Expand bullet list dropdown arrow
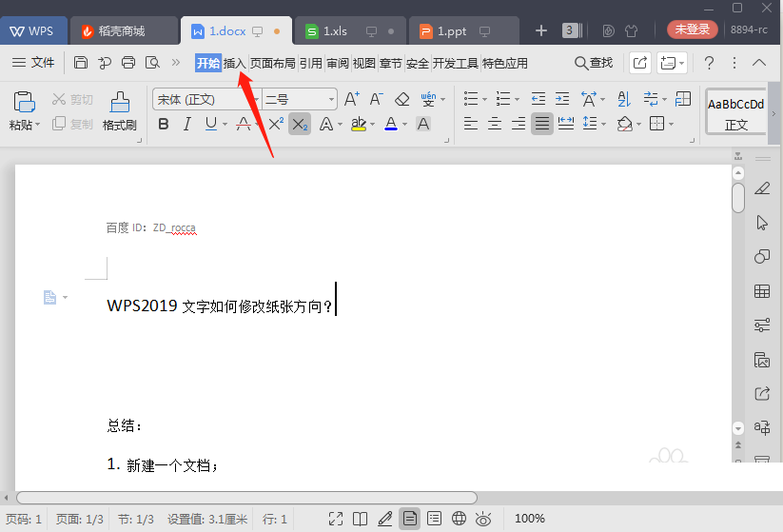This screenshot has height=532, width=783. coord(484,99)
